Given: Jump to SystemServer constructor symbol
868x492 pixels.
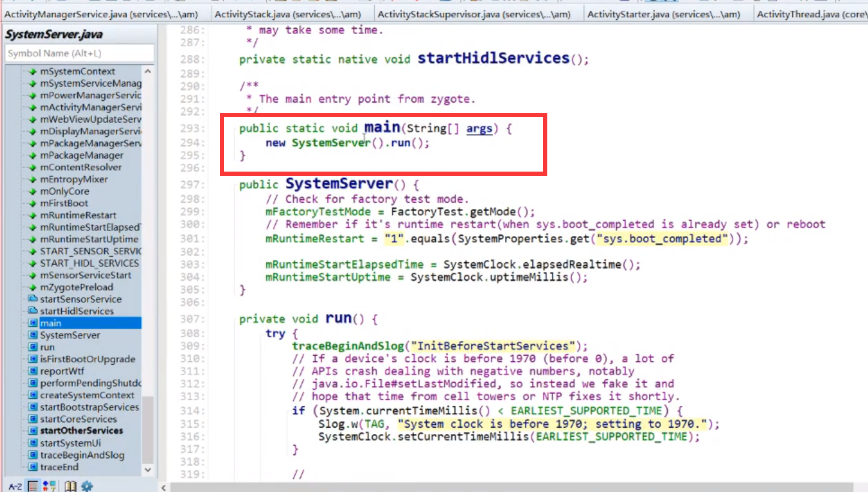Looking at the screenshot, I should pos(70,335).
